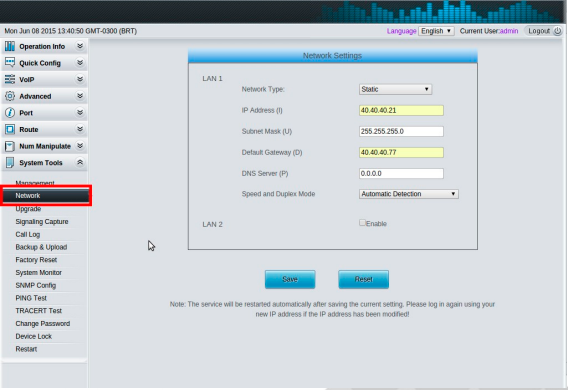The width and height of the screenshot is (568, 390).
Task: Expand the Num Manipulate chevron
Action: coord(80,146)
